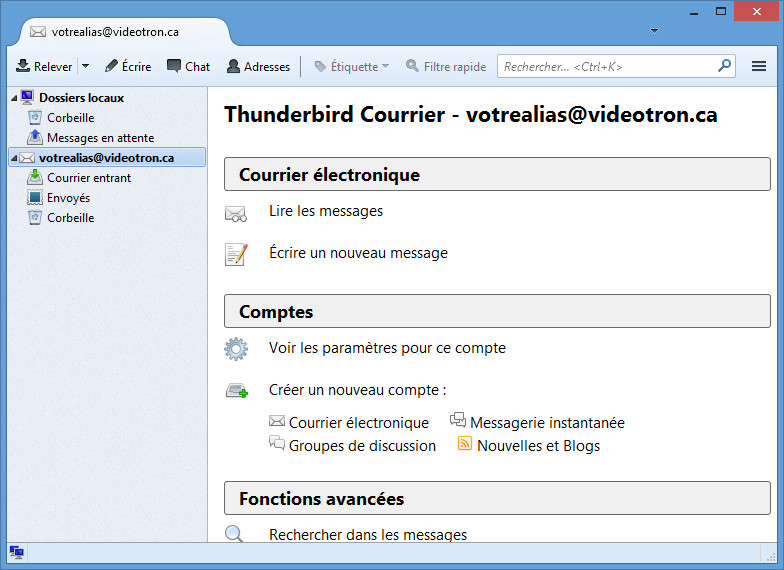784x570 pixels.
Task: Click the Écrire pencil button
Action: (128, 66)
